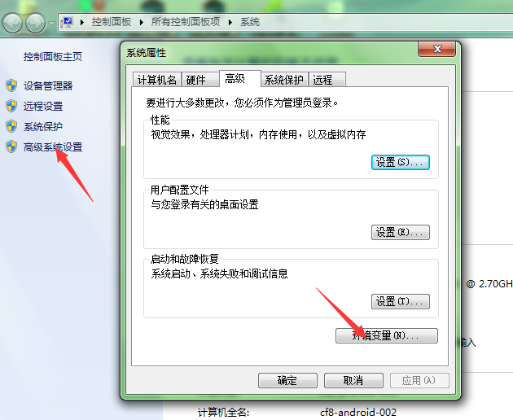Click the shield icon beside 系统保护

click(11, 127)
